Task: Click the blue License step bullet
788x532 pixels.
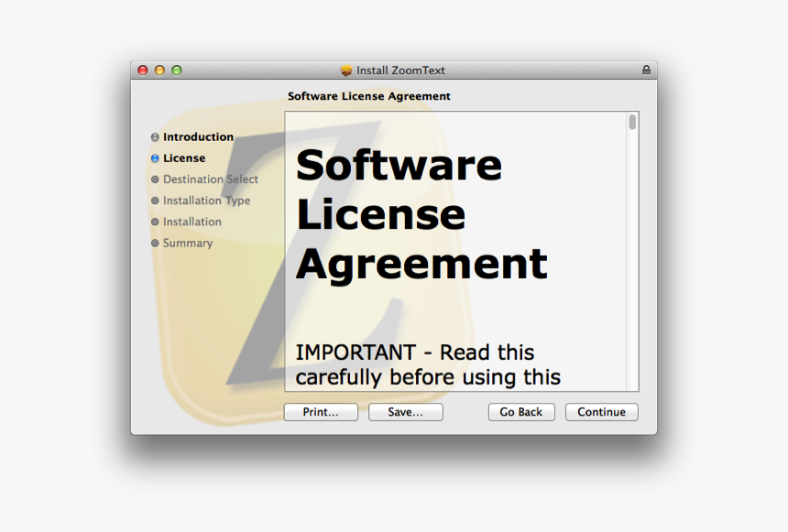Action: pyautogui.click(x=155, y=158)
